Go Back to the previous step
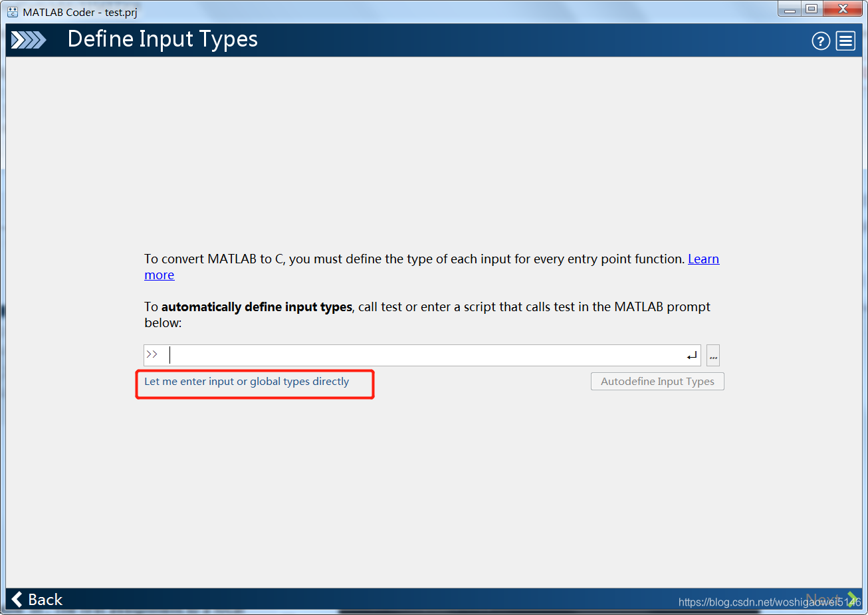868x615 pixels. (37, 600)
